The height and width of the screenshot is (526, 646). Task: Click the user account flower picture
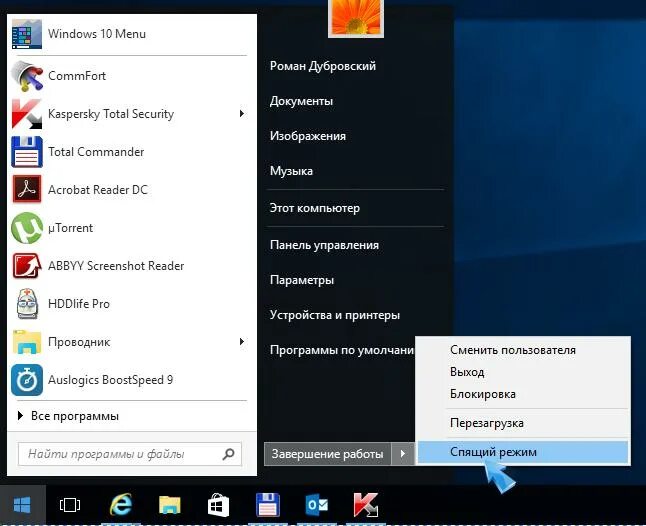click(356, 17)
